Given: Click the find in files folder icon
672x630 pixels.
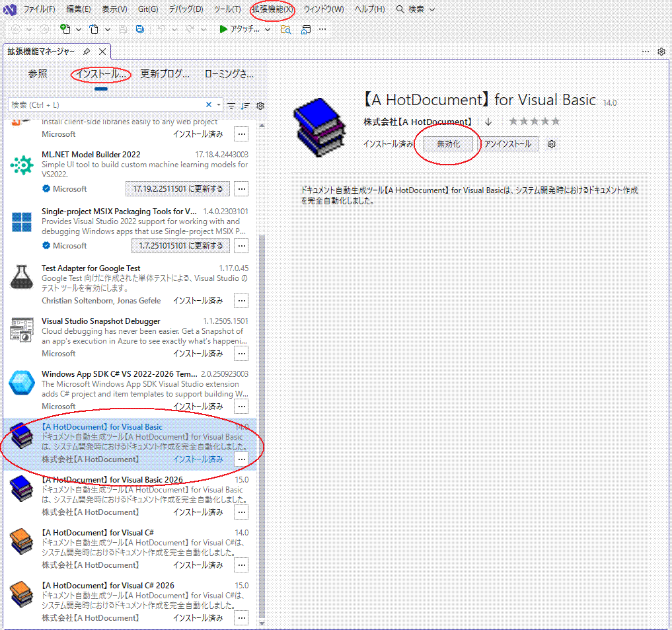Looking at the screenshot, I should tap(286, 29).
